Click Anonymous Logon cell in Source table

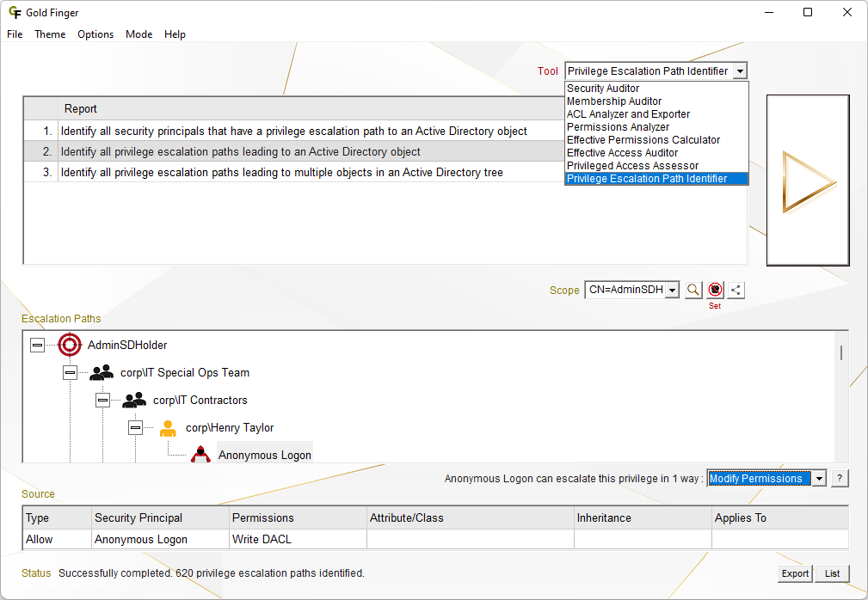[x=161, y=539]
